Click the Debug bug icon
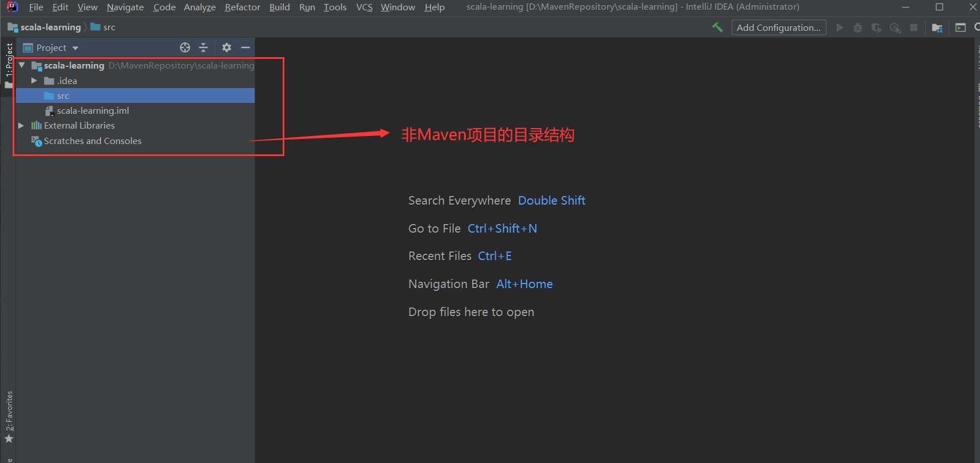 click(858, 27)
